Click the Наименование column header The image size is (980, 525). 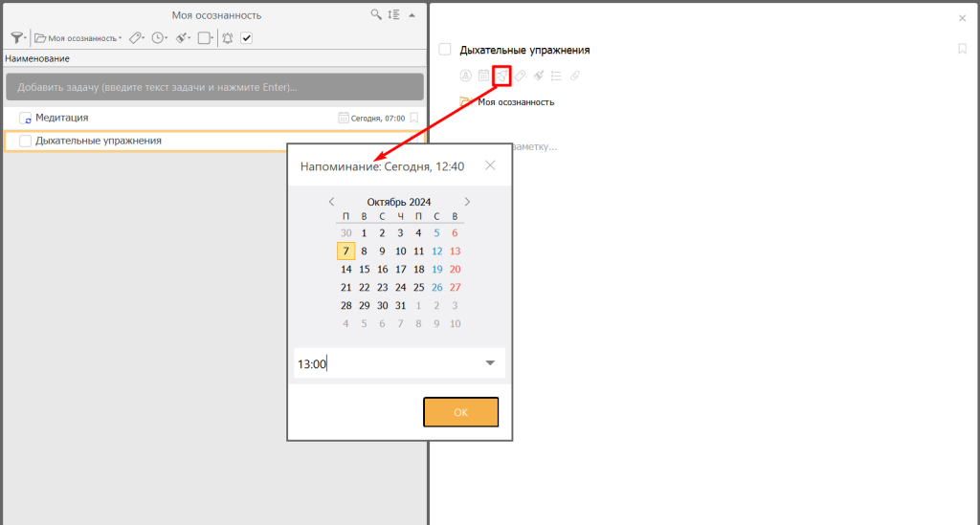click(x=37, y=58)
